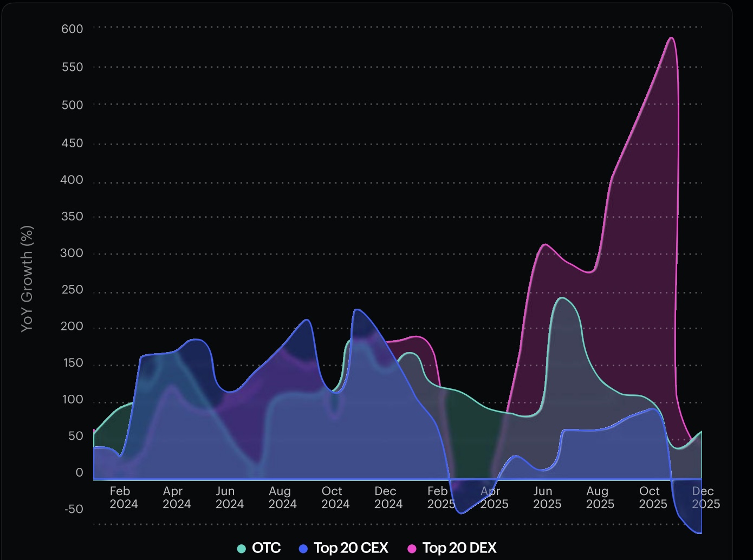Select the Top 20 DEX legend label text
The width and height of the screenshot is (753, 560).
[x=460, y=548]
